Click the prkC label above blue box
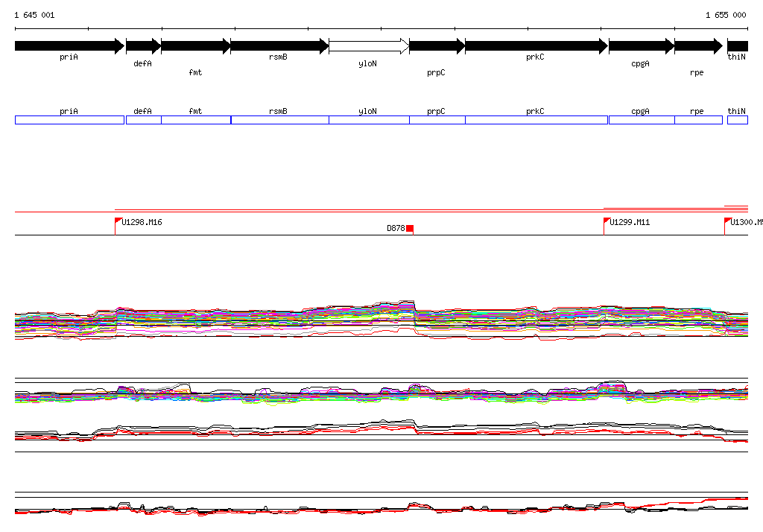This screenshot has width=763, height=532. coord(535,111)
